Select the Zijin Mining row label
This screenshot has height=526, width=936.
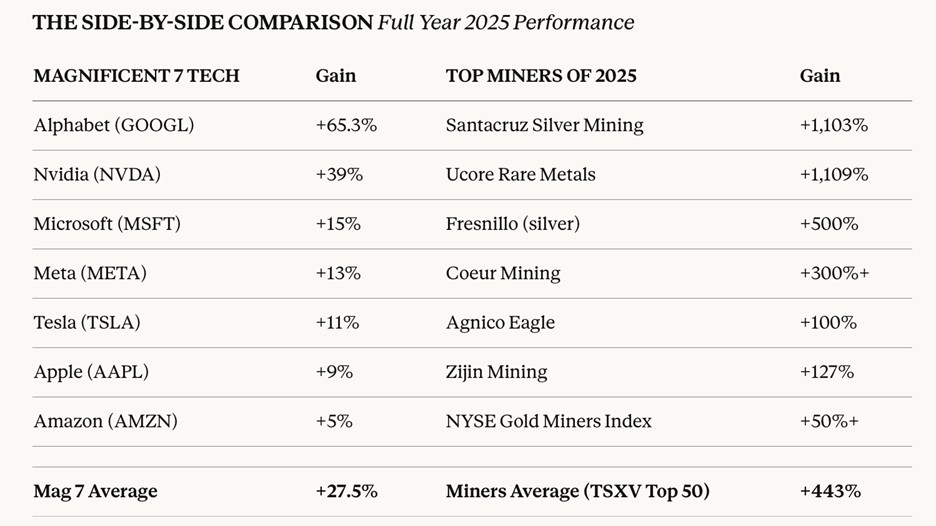(496, 372)
